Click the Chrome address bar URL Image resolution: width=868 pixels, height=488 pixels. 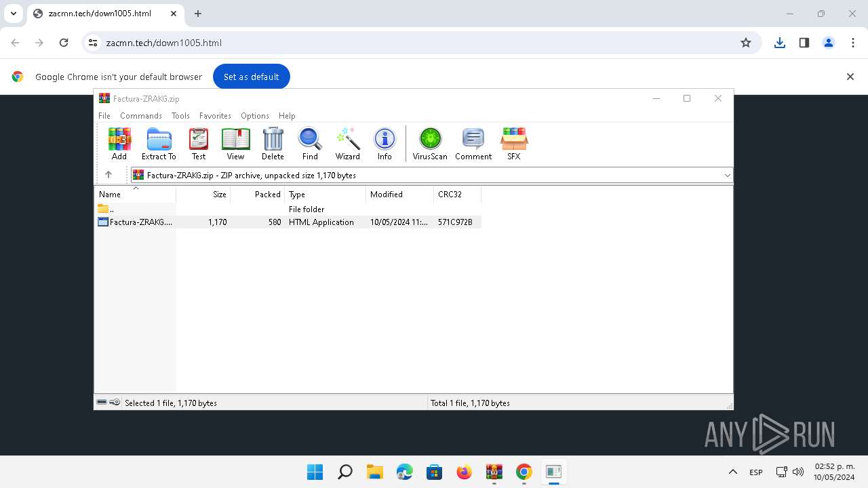pyautogui.click(x=164, y=43)
